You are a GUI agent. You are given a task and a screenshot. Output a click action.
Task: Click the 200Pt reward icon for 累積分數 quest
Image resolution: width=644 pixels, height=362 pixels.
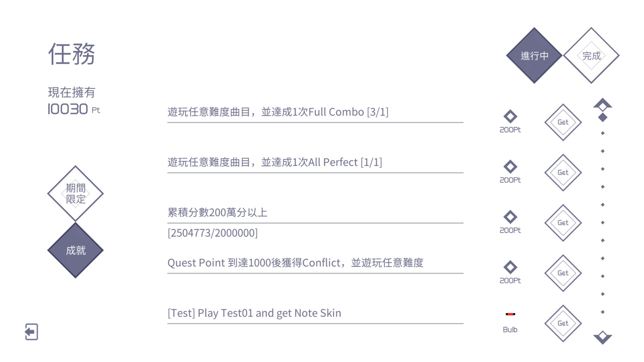[510, 217]
